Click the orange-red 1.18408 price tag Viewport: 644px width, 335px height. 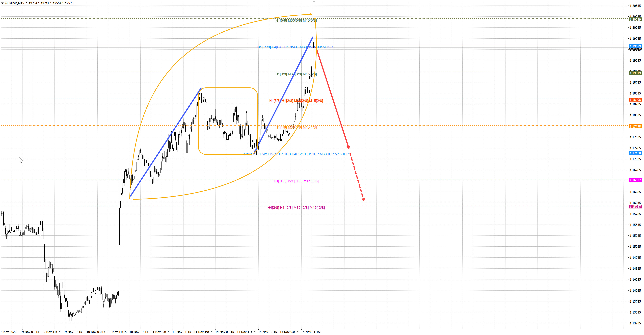[635, 100]
